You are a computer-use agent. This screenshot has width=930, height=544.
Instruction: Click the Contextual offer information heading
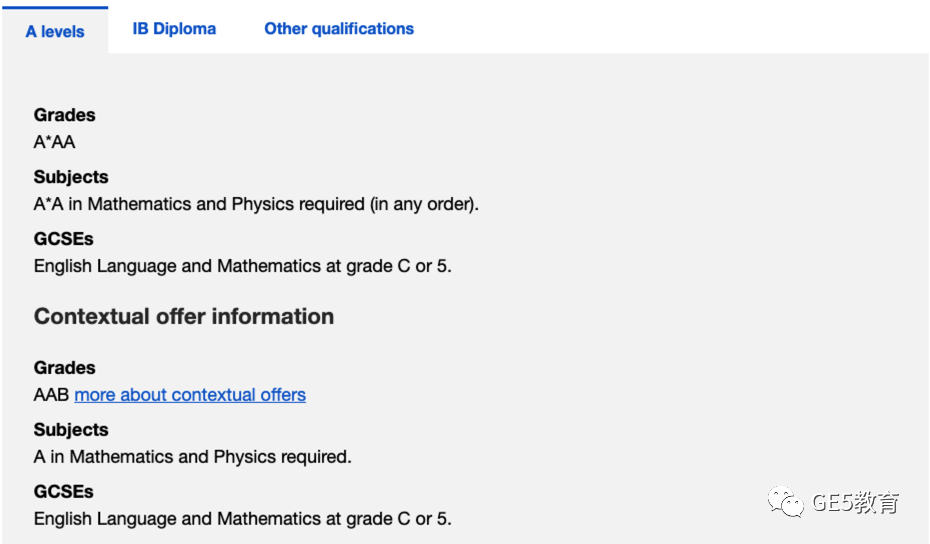pyautogui.click(x=184, y=316)
